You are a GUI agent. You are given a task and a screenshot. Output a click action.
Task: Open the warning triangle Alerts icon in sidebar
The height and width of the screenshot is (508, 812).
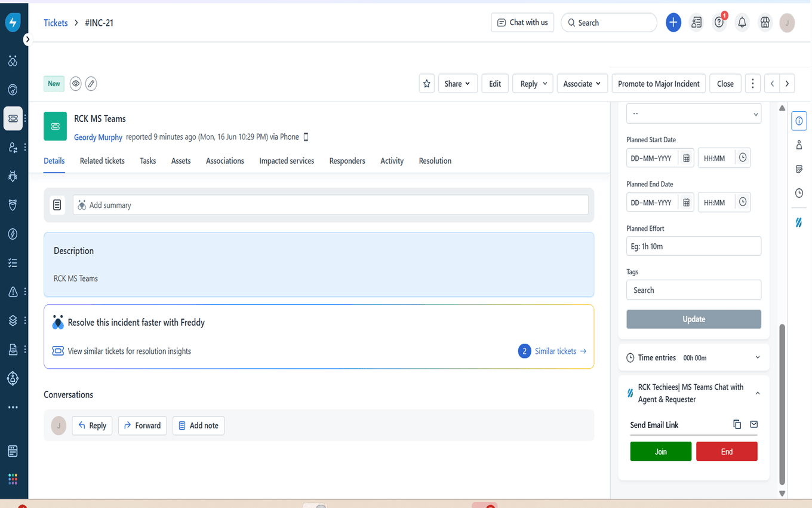point(13,292)
